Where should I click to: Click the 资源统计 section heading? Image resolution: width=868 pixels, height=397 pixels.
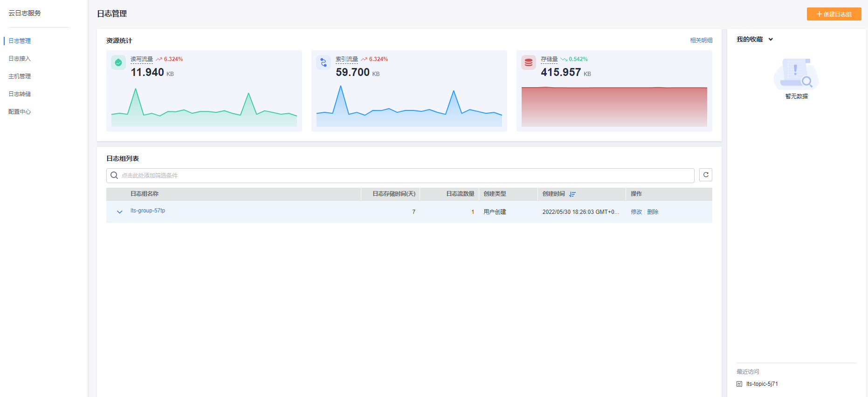(119, 41)
